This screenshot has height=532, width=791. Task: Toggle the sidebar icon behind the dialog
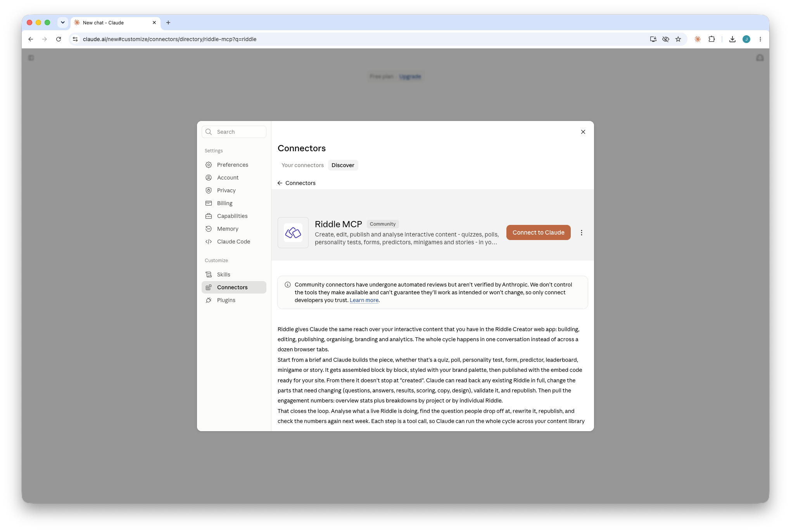tap(31, 58)
